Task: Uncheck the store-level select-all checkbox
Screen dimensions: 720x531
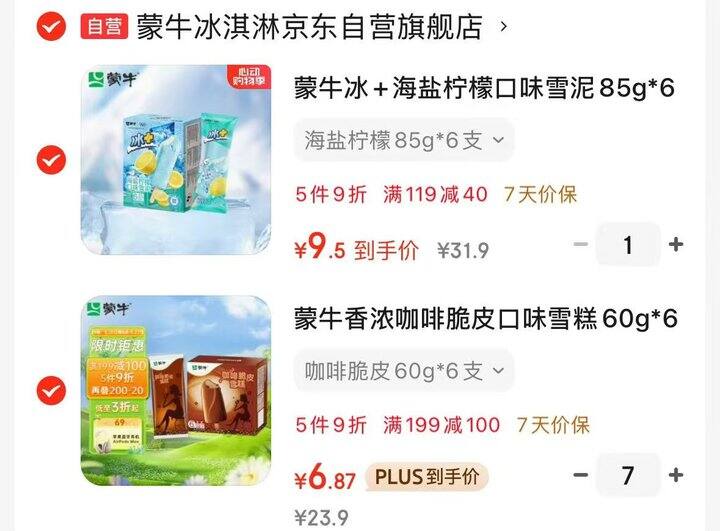Action: [x=51, y=27]
